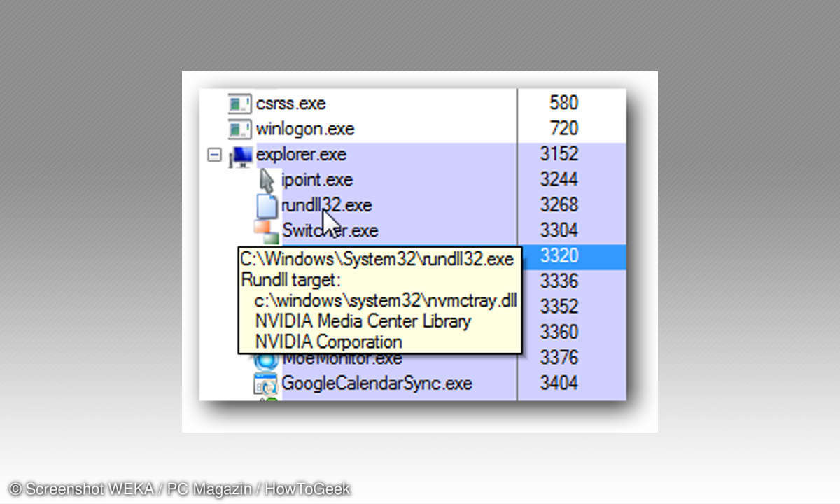Image resolution: width=840 pixels, height=504 pixels.
Task: Click the explorer.exe monitor icon
Action: 241,155
